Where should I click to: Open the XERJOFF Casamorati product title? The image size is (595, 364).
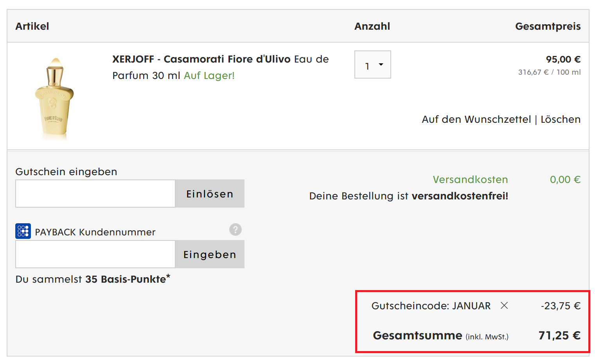pyautogui.click(x=201, y=59)
